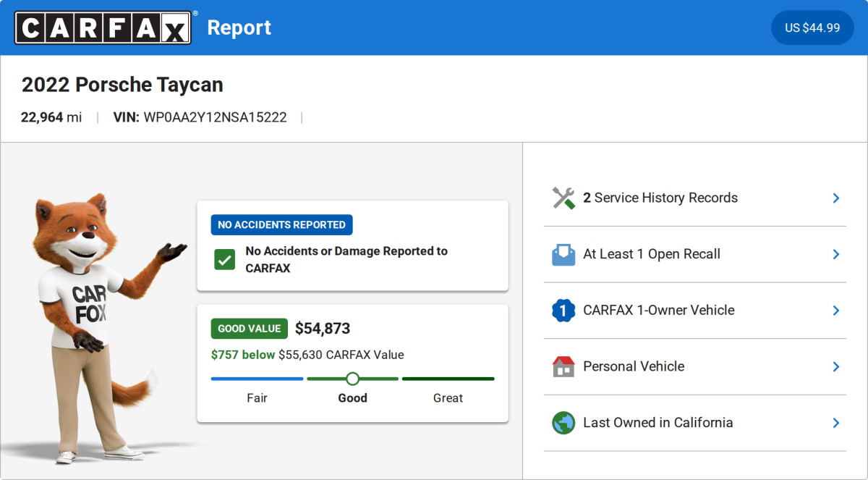Expand the Service History Records chevron
Screen dimensions: 868x480
pyautogui.click(x=835, y=198)
